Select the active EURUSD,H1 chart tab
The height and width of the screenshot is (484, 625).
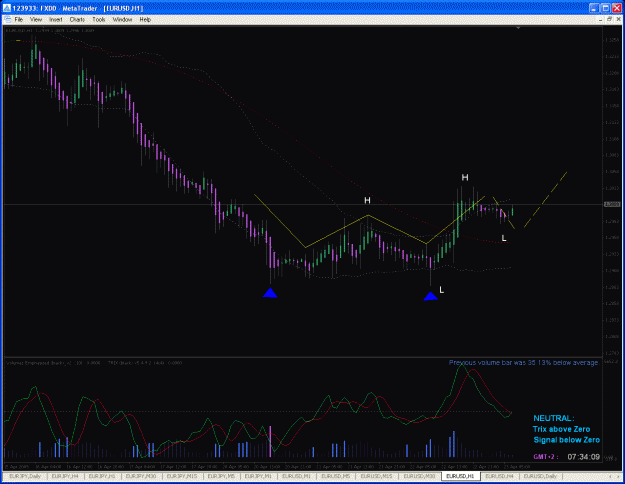click(460, 476)
